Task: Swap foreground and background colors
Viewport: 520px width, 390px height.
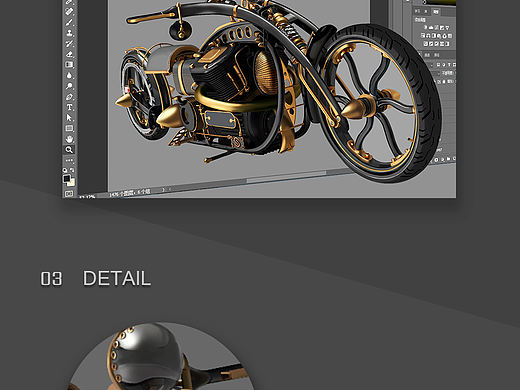Action: pos(72,170)
